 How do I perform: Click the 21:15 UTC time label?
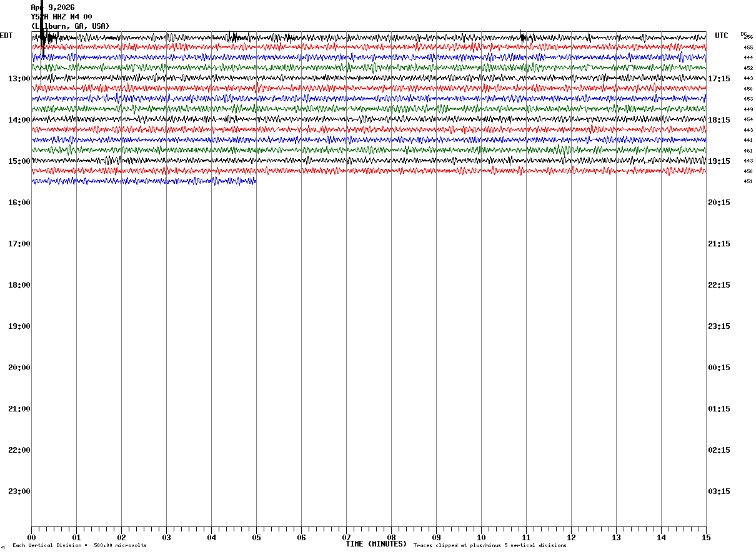(x=719, y=244)
